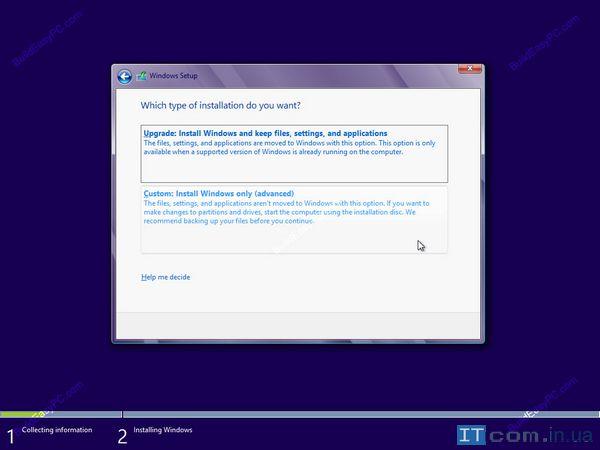Click the com.in.ua watermark text
This screenshot has height=450, width=600.
click(540, 436)
